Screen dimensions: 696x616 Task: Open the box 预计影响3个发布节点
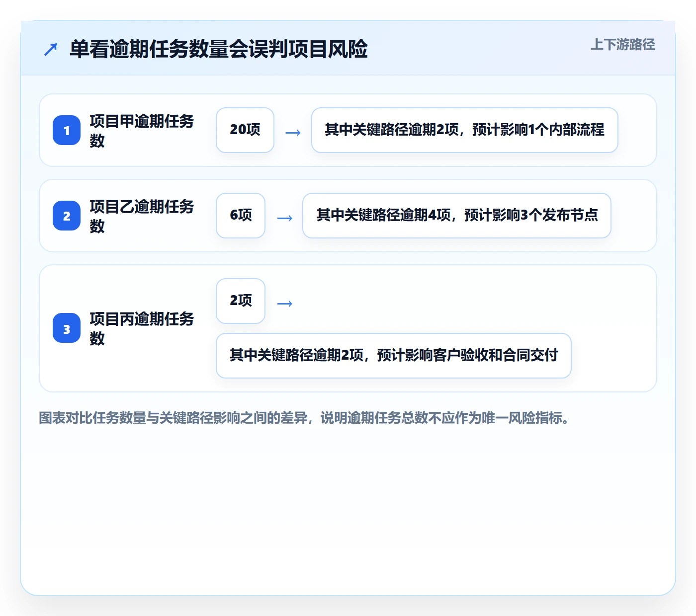[x=457, y=216]
